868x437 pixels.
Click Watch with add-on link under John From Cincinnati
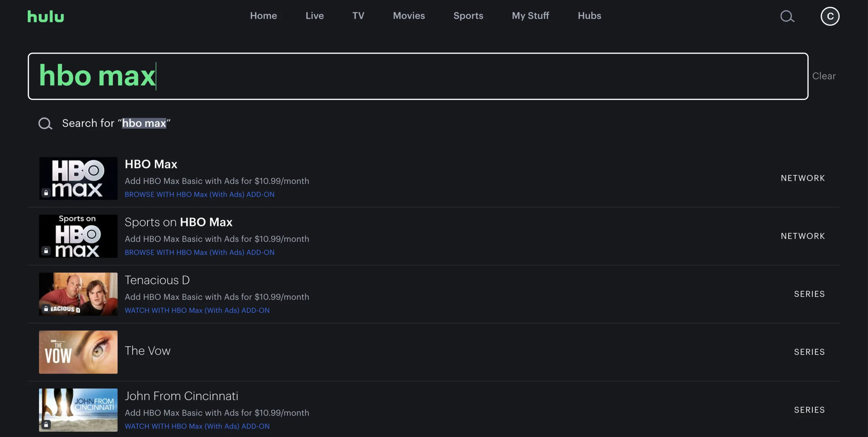197,426
